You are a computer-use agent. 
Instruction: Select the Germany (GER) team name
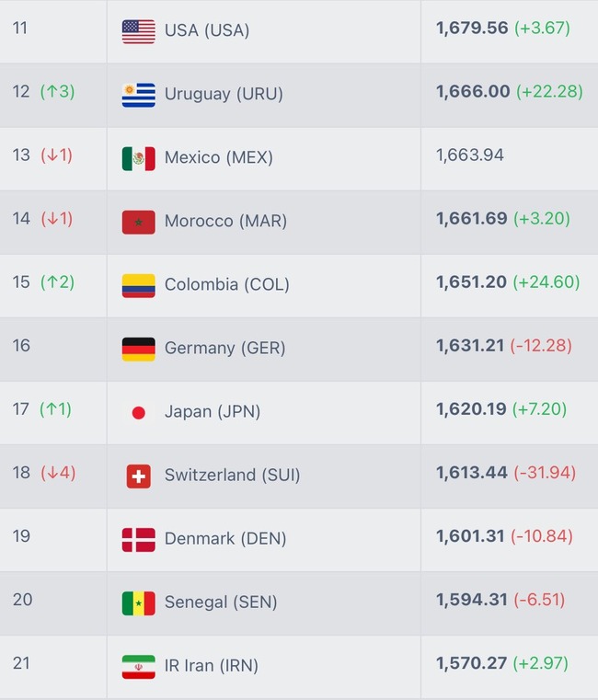(x=225, y=349)
